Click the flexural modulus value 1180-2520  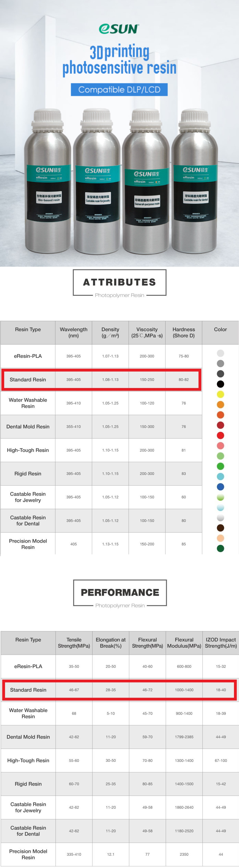(x=184, y=831)
